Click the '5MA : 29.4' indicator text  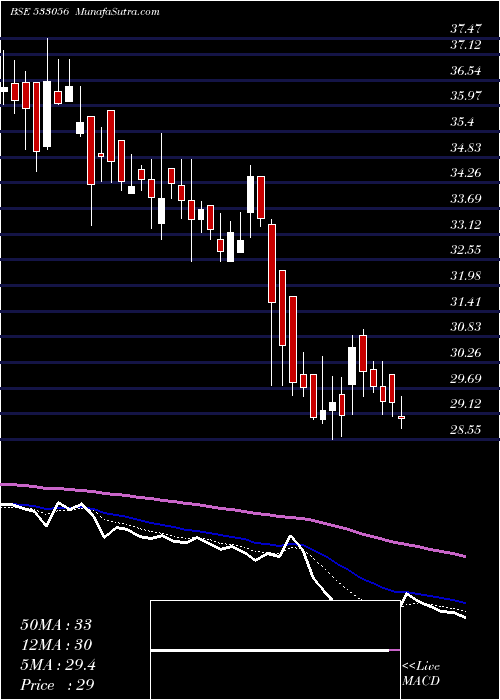click(58, 665)
